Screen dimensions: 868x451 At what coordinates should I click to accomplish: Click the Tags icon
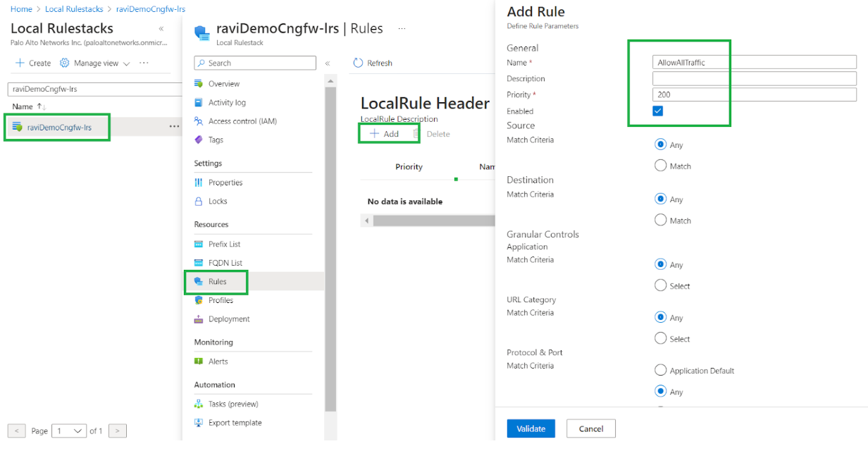(199, 140)
